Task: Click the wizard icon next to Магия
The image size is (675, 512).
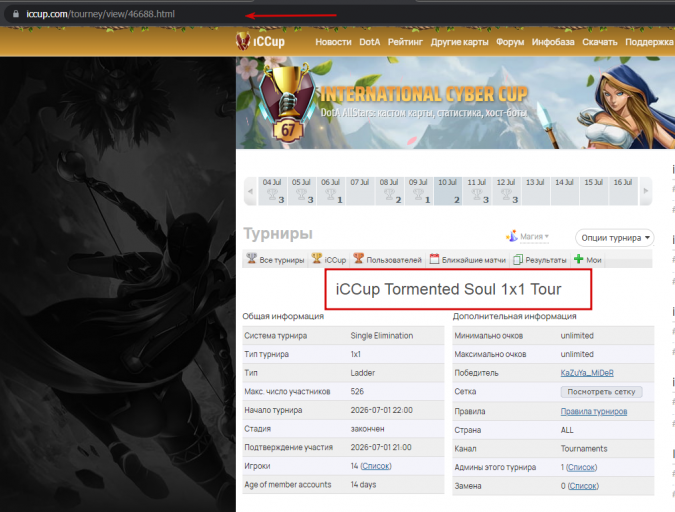Action: [511, 236]
